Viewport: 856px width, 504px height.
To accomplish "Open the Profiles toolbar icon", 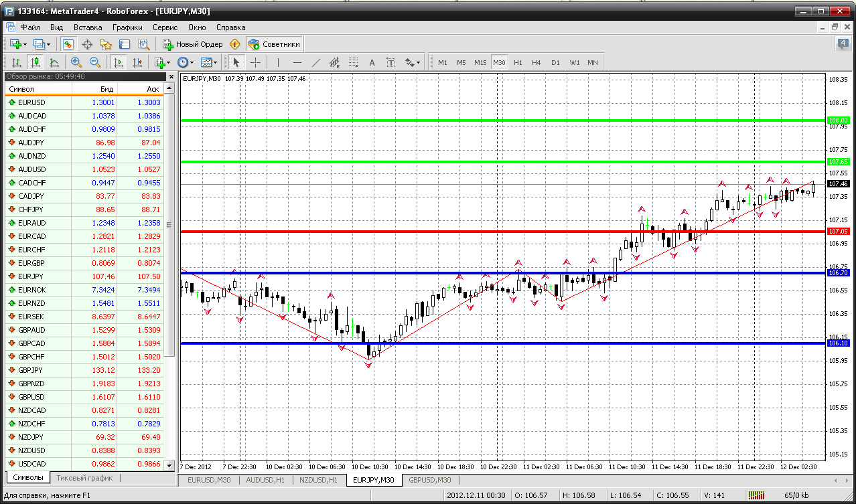I will tap(39, 44).
